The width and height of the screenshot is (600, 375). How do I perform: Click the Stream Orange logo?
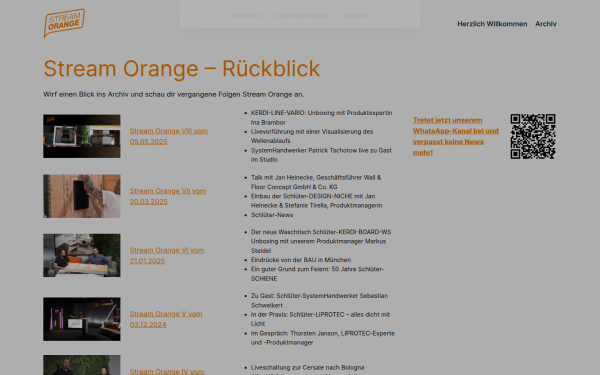click(x=64, y=23)
